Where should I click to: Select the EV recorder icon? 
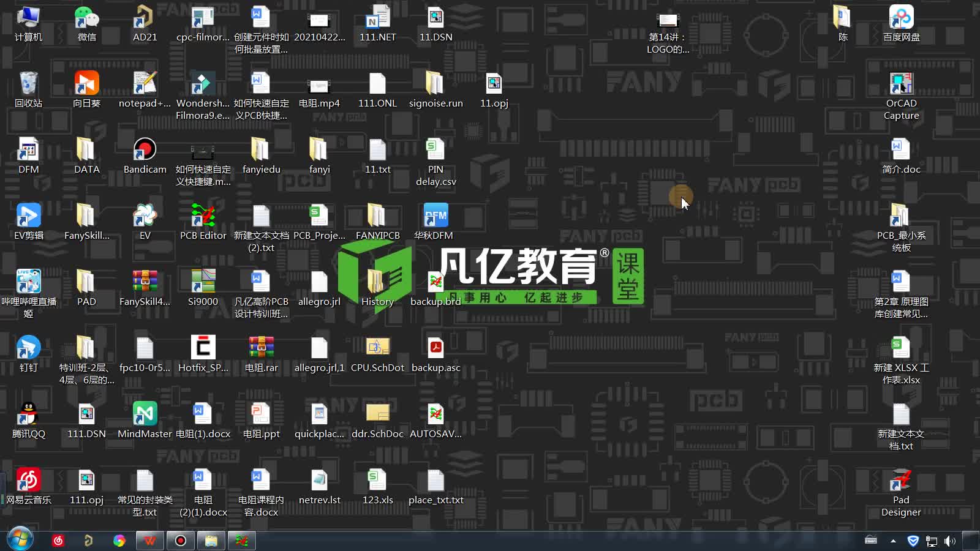pyautogui.click(x=145, y=223)
